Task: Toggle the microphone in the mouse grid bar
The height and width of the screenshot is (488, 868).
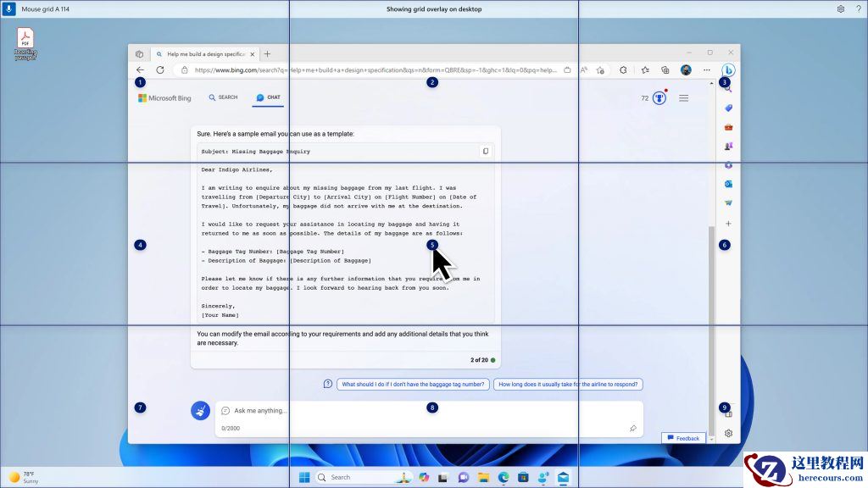Action: click(9, 8)
